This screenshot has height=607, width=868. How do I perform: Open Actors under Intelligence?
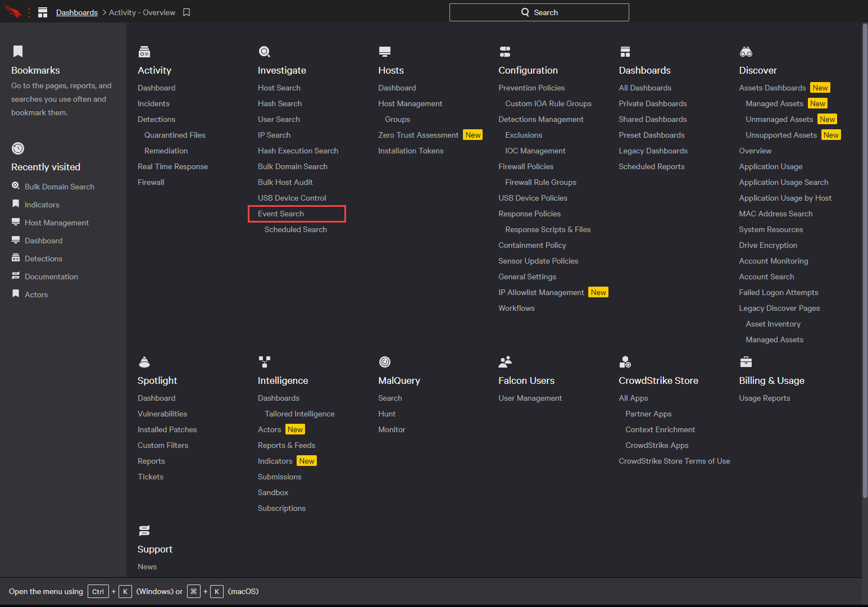pyautogui.click(x=270, y=429)
